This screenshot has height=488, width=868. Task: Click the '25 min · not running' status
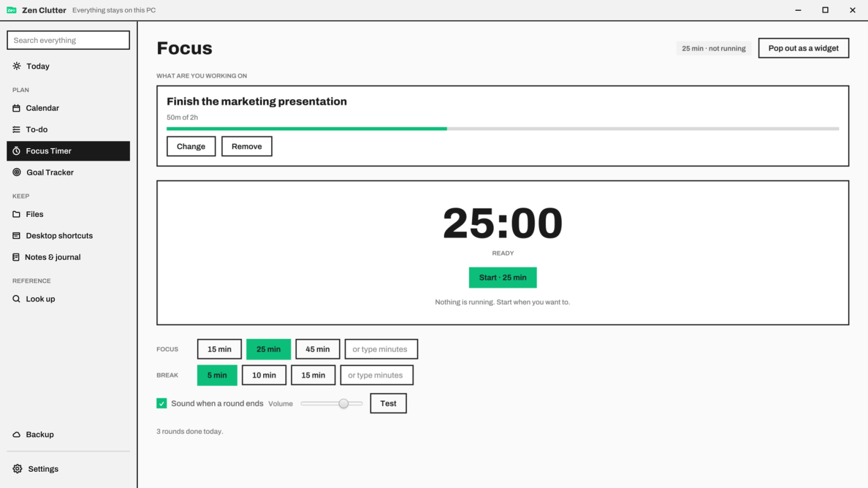(714, 48)
